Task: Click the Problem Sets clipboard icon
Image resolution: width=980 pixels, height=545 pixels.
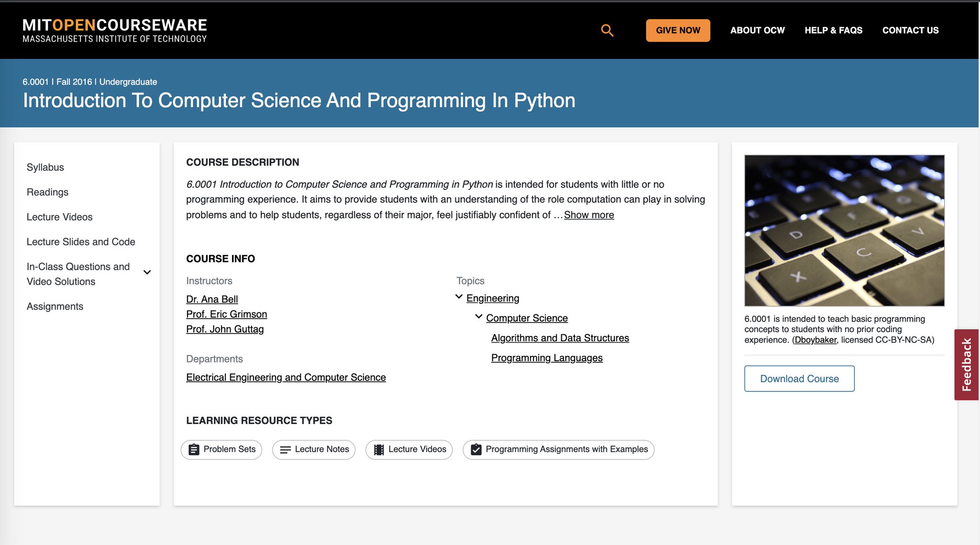Action: point(193,450)
